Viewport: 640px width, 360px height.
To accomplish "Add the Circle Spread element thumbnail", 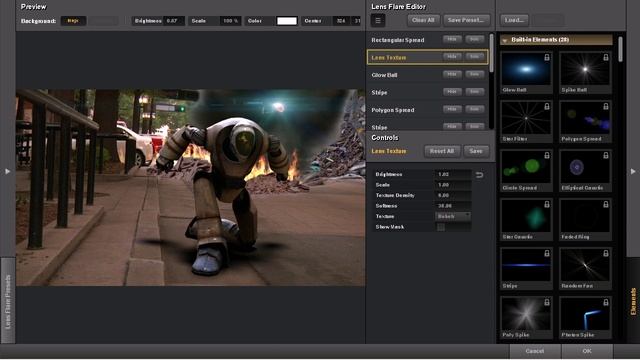I will coord(526,170).
